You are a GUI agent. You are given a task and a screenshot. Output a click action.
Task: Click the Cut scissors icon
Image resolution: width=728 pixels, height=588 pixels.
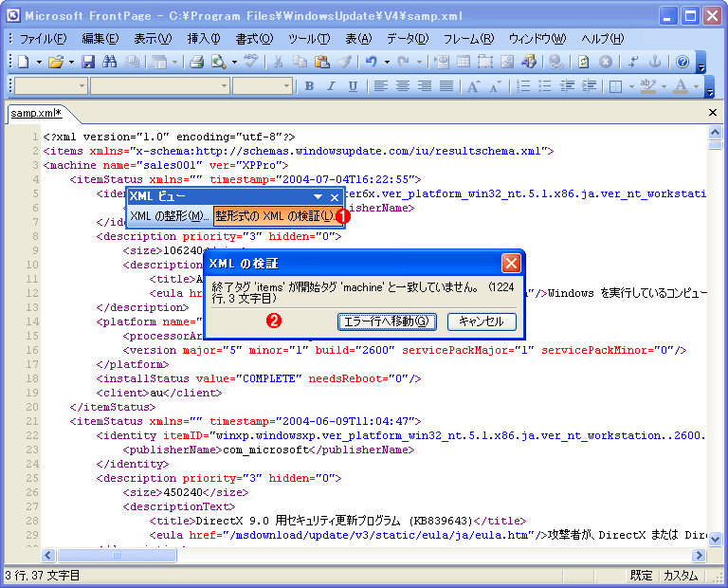(x=279, y=62)
